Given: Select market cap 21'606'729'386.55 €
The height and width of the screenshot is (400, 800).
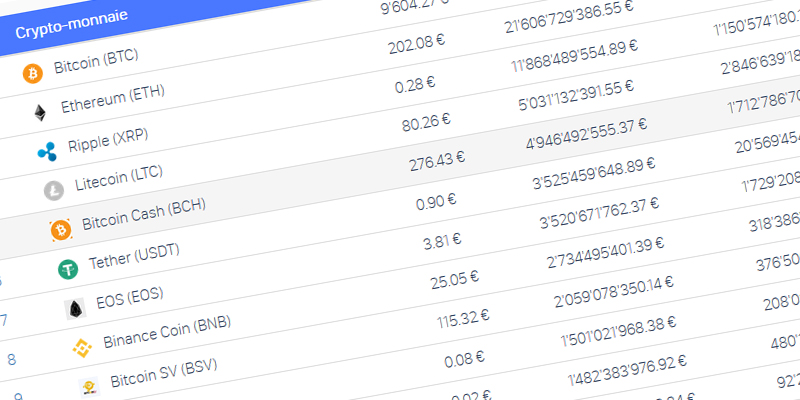Looking at the screenshot, I should click(569, 18).
